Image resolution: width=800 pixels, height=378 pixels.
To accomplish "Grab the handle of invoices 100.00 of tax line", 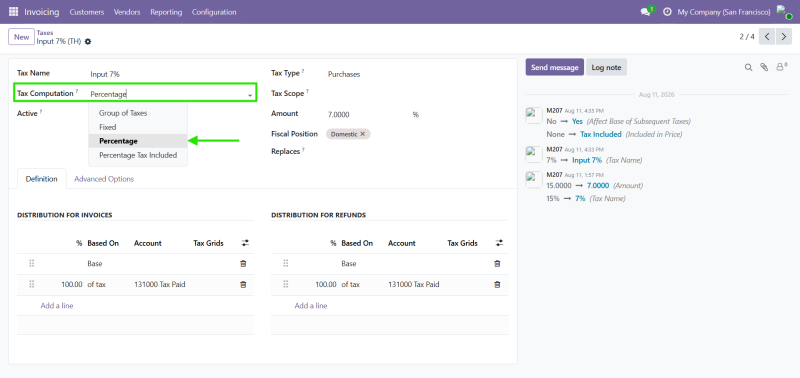I will (32, 284).
